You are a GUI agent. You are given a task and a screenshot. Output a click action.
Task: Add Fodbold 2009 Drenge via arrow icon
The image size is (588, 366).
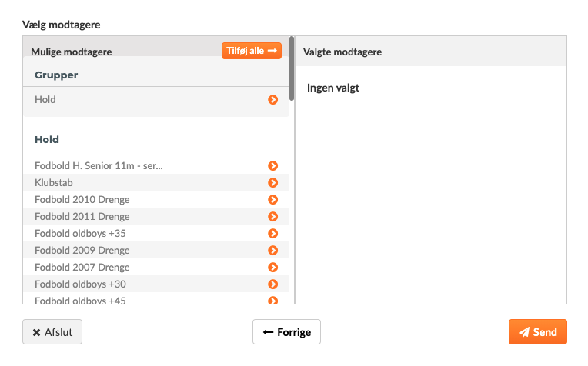272,250
